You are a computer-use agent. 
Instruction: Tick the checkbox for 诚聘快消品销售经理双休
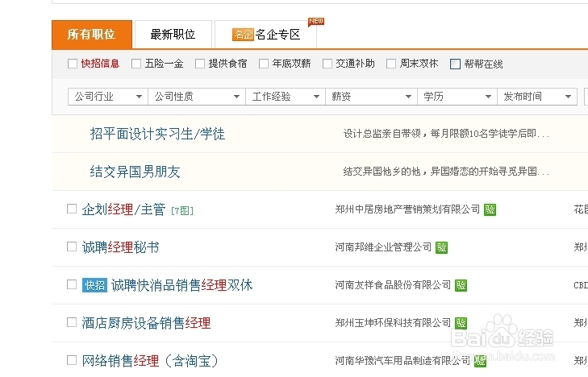coord(72,284)
